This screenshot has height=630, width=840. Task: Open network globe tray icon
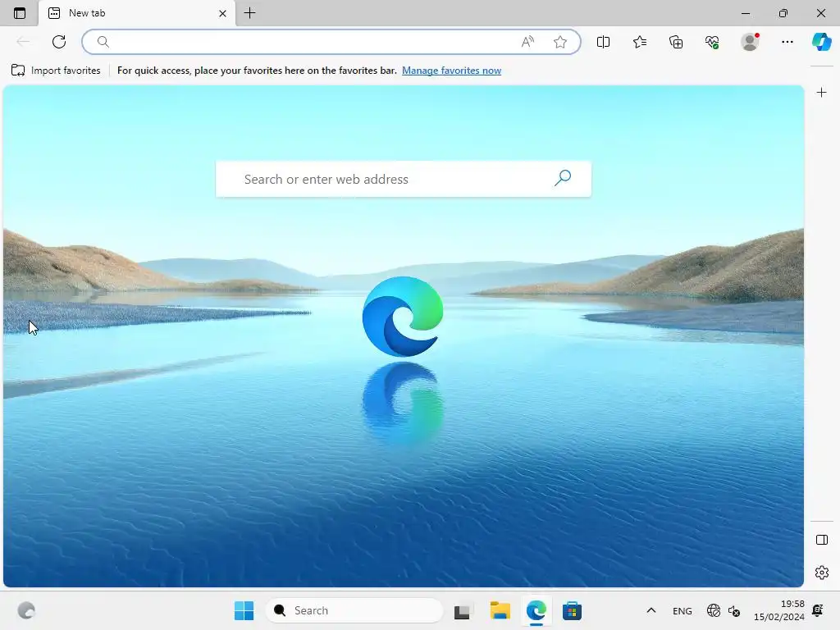714,610
